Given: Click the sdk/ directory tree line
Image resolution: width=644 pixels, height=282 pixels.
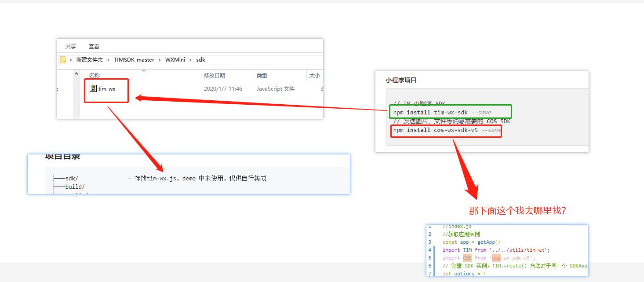Looking at the screenshot, I should click(65, 178).
